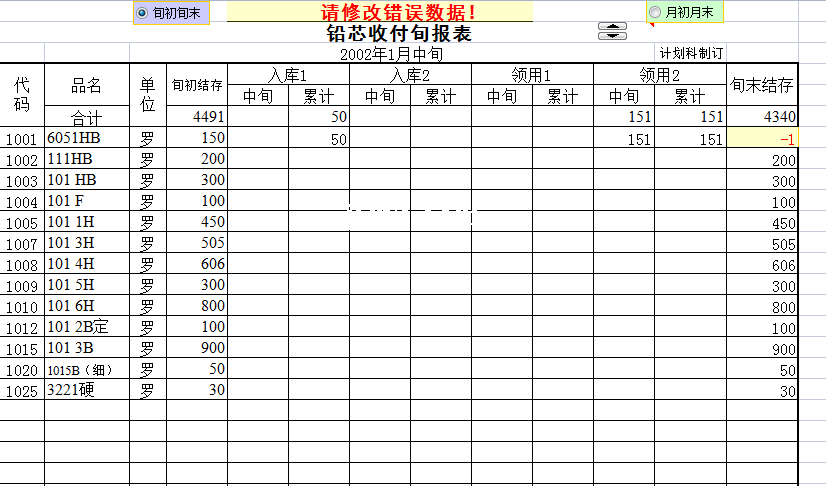The height and width of the screenshot is (486, 826).
Task: Select the 6051HB product name cell
Action: click(x=87, y=139)
